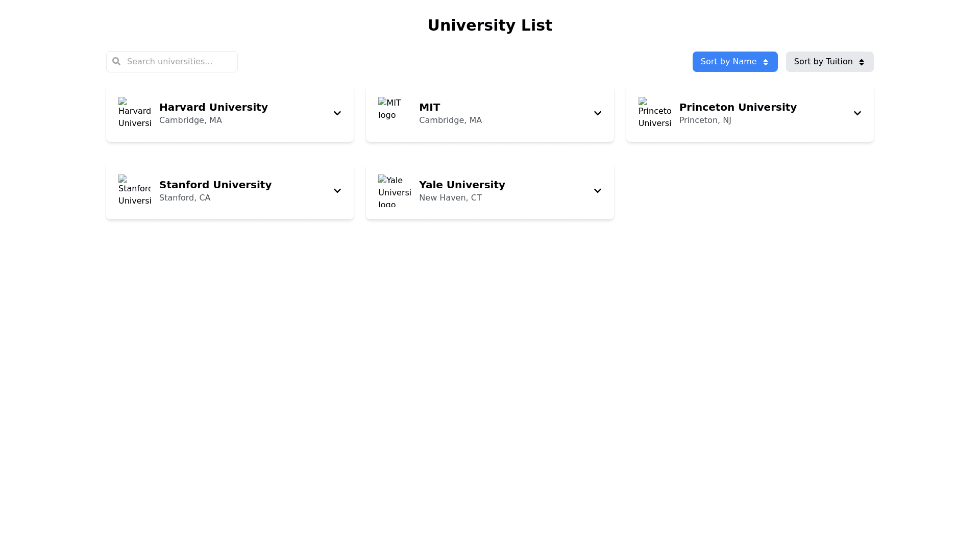This screenshot has height=551, width=980.
Task: Expand the MIT card chevron
Action: [597, 113]
